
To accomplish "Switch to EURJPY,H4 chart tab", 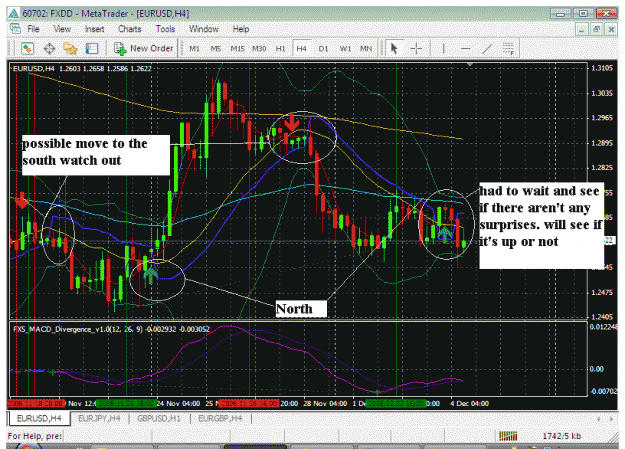I will click(x=99, y=418).
